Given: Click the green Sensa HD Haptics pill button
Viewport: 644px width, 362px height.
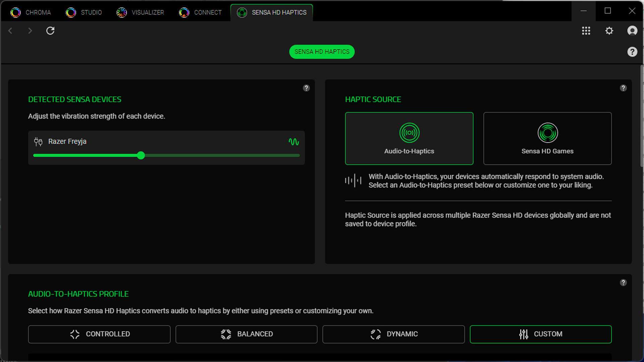Looking at the screenshot, I should click(x=322, y=52).
